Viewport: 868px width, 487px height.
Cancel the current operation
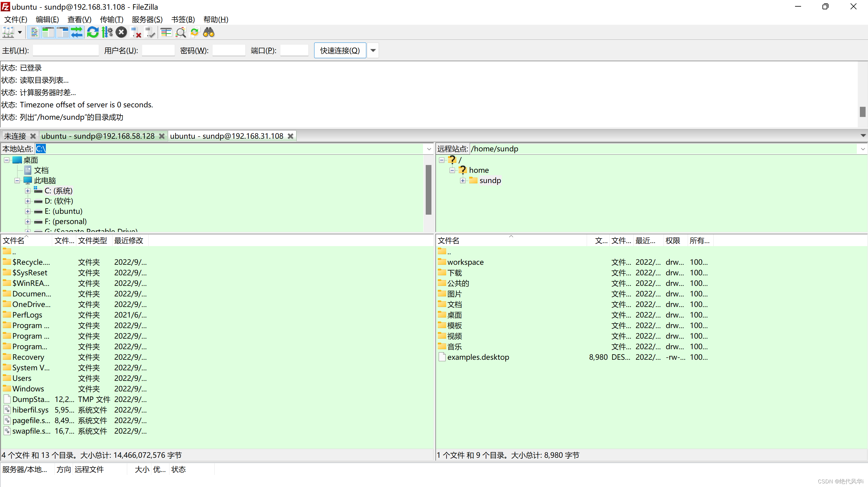click(x=121, y=32)
